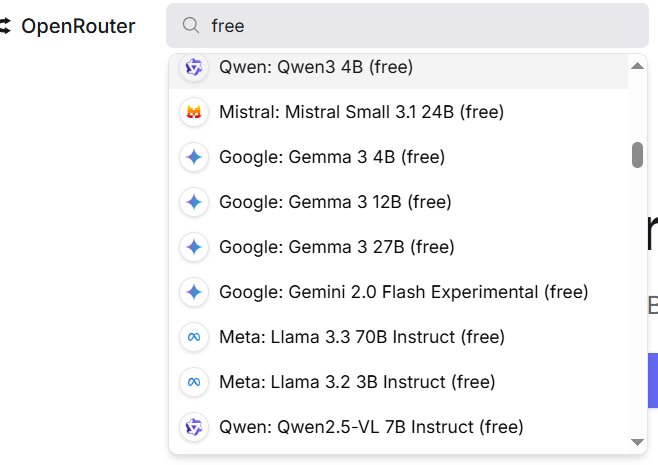Click the Gemini 2.0 Flash icon

(194, 292)
